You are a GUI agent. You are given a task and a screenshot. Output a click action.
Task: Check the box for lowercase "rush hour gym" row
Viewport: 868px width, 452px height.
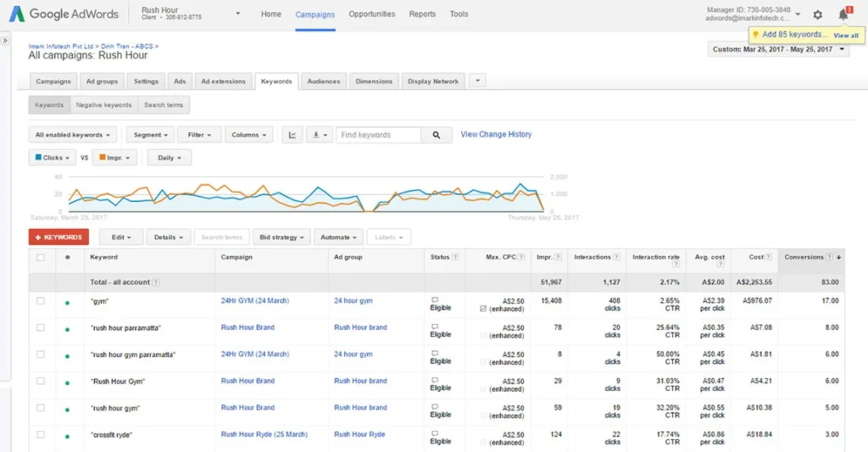click(x=41, y=408)
